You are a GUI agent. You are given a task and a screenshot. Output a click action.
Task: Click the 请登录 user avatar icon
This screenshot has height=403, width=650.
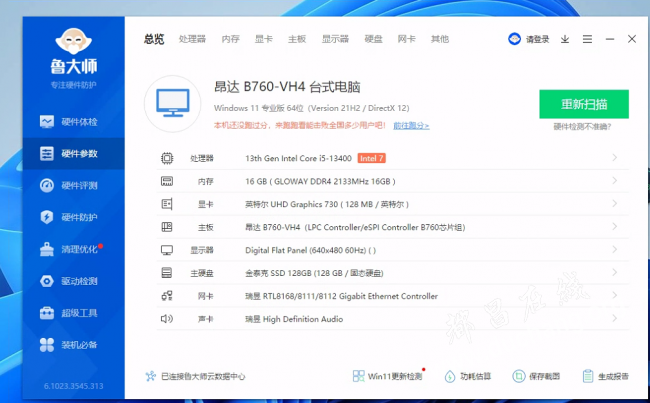pyautogui.click(x=514, y=39)
